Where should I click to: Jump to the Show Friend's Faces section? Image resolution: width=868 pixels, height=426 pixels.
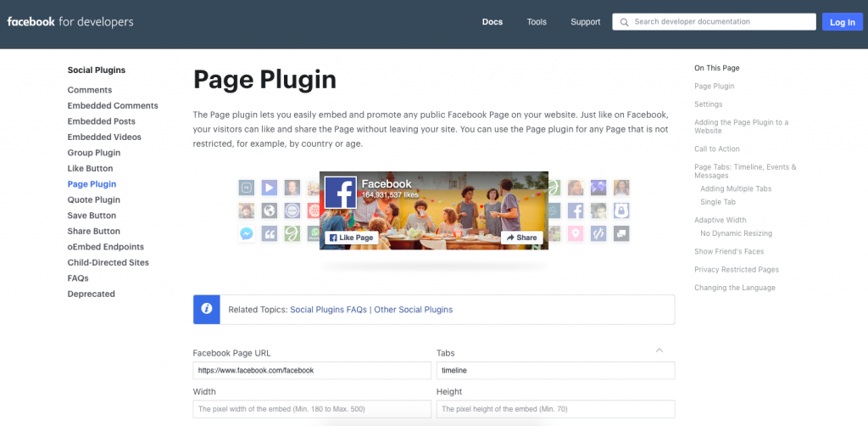(729, 251)
